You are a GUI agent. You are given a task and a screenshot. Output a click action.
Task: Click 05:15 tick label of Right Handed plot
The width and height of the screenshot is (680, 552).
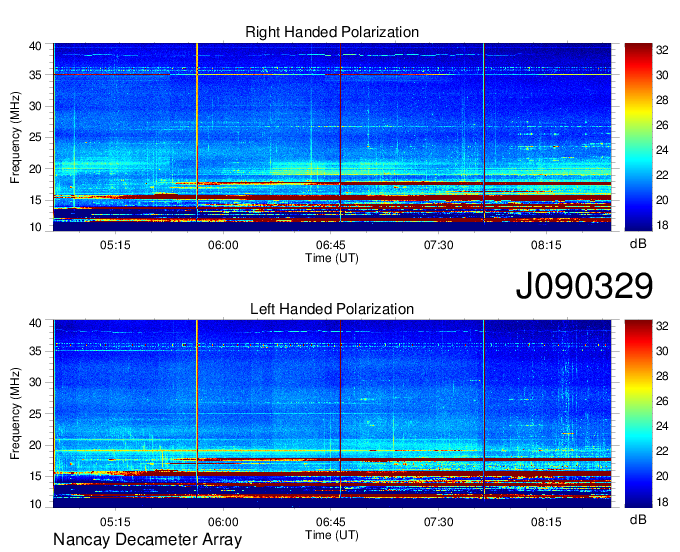click(115, 245)
